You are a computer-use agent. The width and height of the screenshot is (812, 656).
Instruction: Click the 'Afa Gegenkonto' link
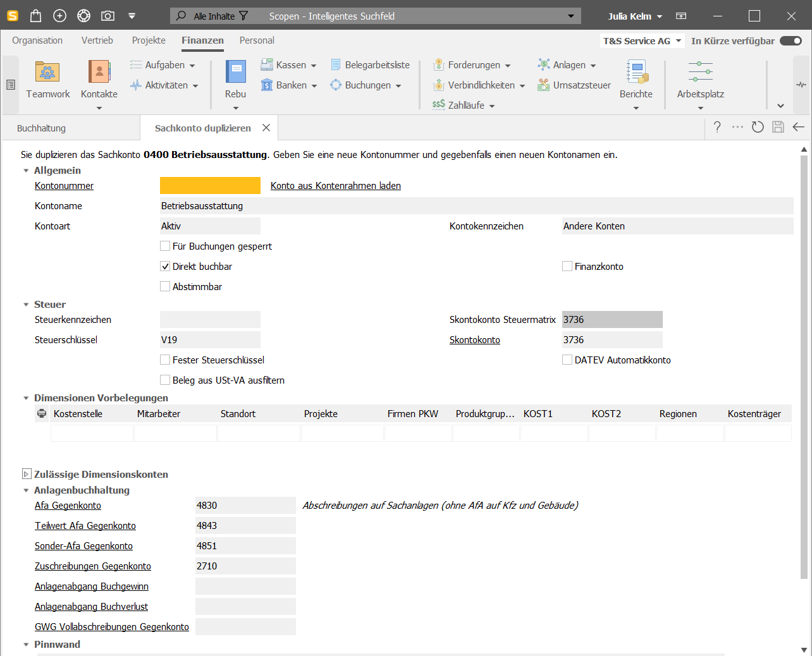[68, 505]
